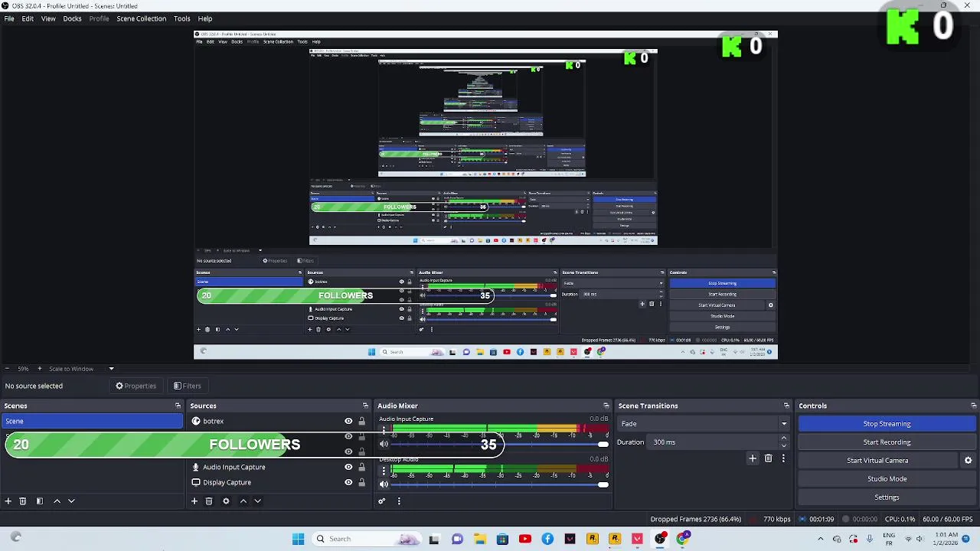Click Stop Streaming button
Viewport: 980px width, 551px height.
pos(887,424)
